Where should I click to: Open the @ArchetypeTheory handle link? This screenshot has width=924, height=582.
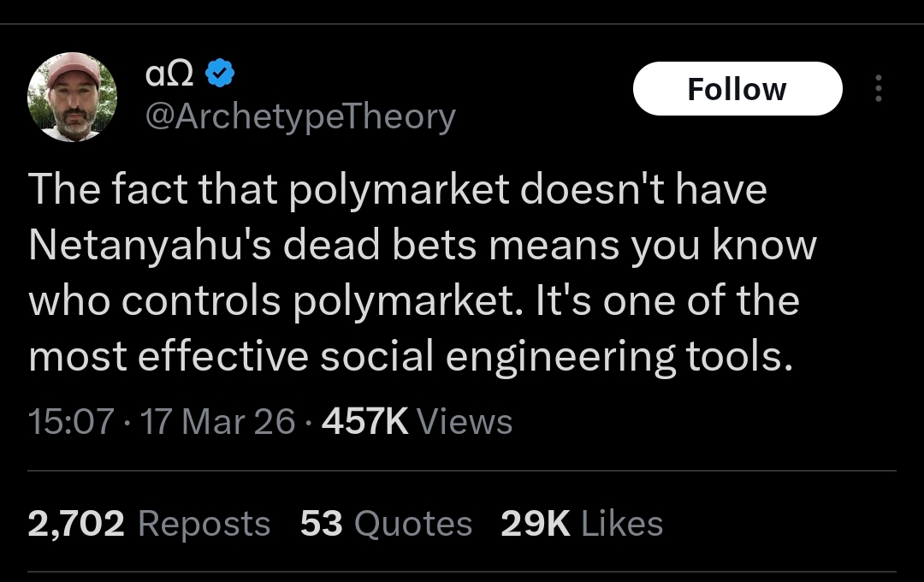click(300, 116)
